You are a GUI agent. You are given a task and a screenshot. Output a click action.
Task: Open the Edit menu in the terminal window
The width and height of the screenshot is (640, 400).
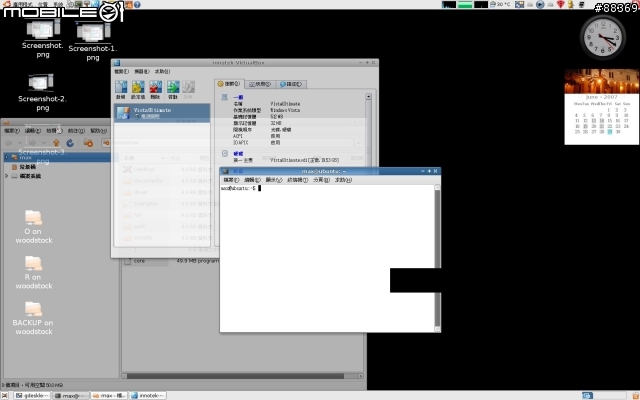pyautogui.click(x=252, y=180)
